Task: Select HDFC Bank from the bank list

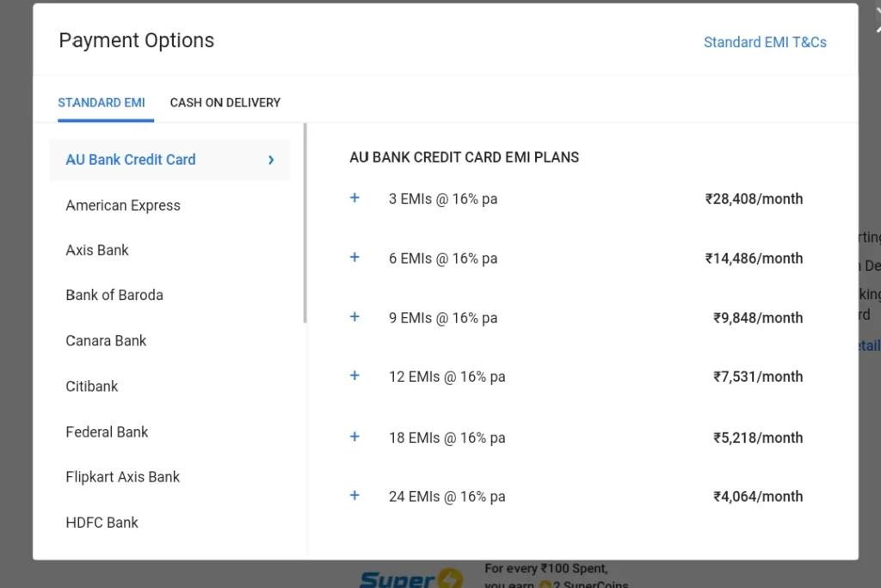Action: click(102, 523)
